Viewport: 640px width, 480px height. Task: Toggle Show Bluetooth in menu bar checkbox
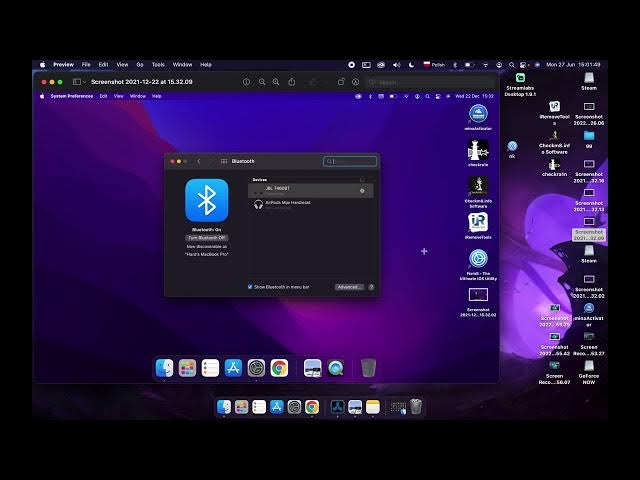point(250,287)
